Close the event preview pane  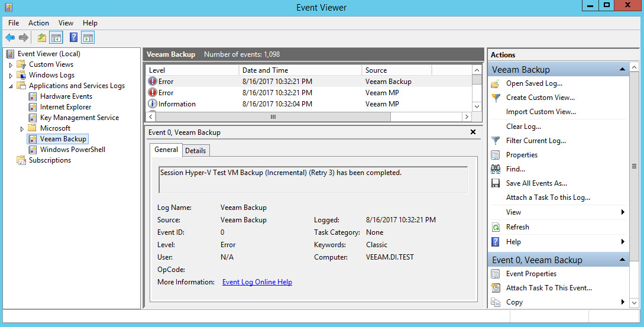(473, 132)
